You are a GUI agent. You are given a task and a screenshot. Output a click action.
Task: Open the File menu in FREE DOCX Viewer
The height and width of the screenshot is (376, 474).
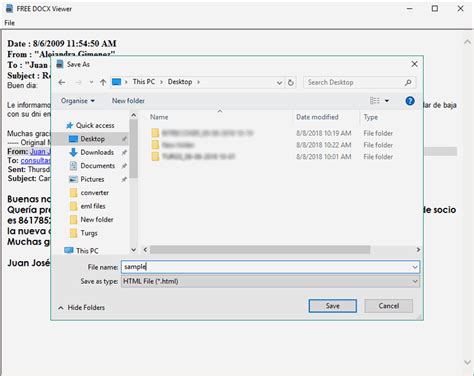9,23
